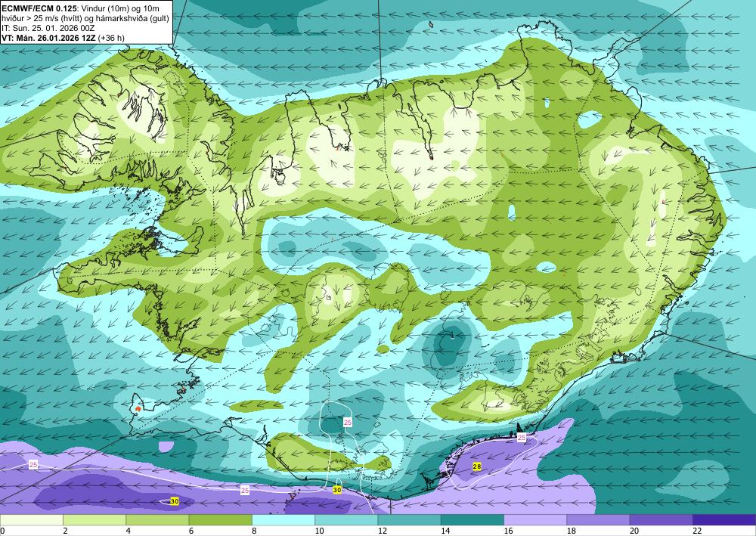Select the medium purple 18–20 m/s legend swatch

pyautogui.click(x=598, y=520)
